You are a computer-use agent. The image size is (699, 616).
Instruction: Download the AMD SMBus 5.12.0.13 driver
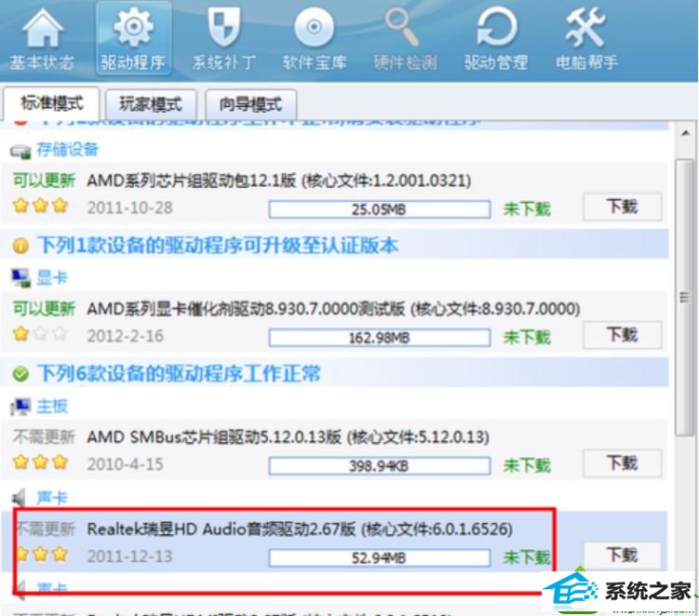pos(622,462)
